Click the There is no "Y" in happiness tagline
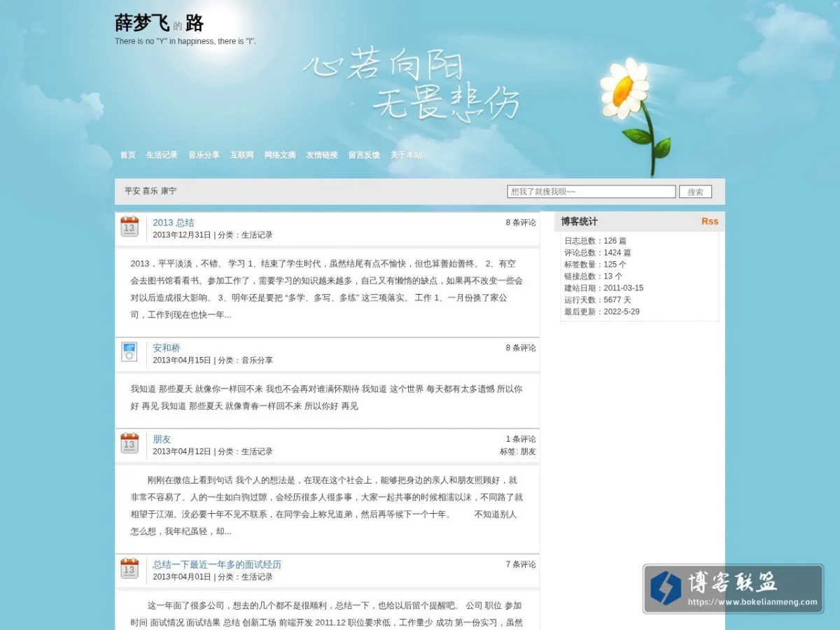 click(185, 41)
